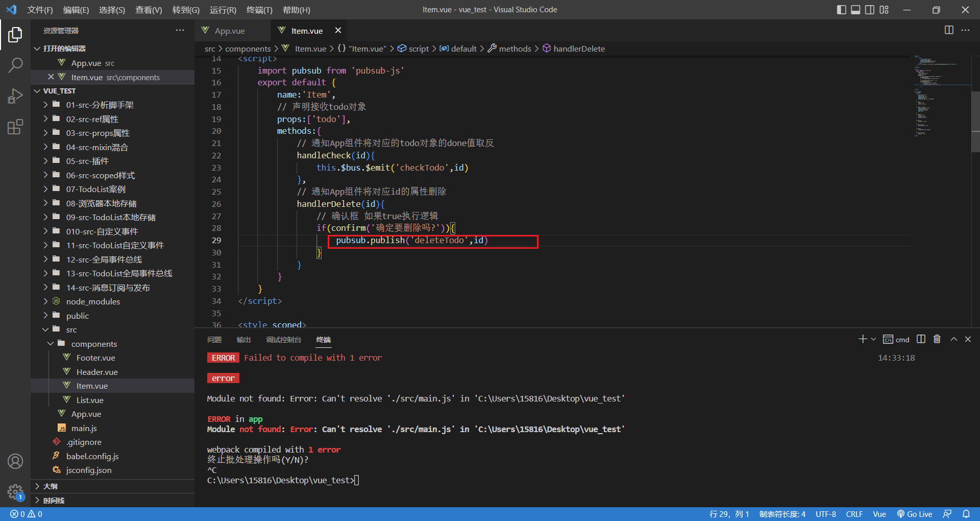
Task: Open notifications bell in status bar
Action: pos(966,514)
